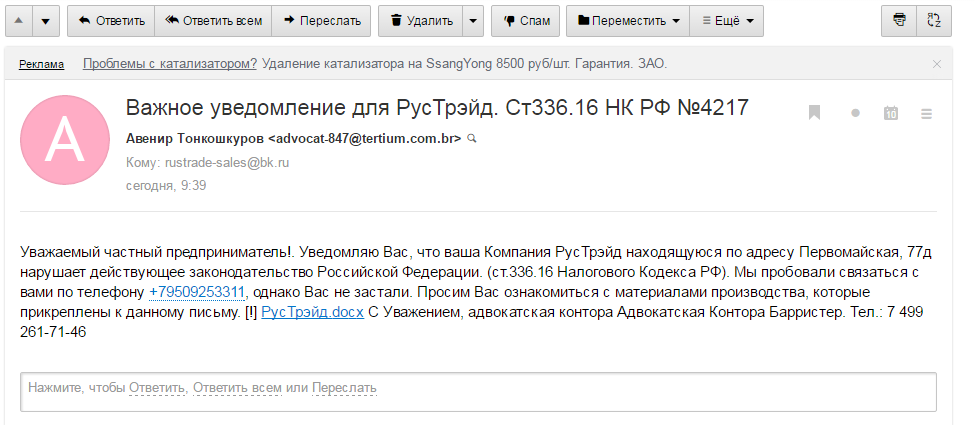The width and height of the screenshot is (975, 425).
Task: Print the email using printer icon
Action: pyautogui.click(x=899, y=21)
